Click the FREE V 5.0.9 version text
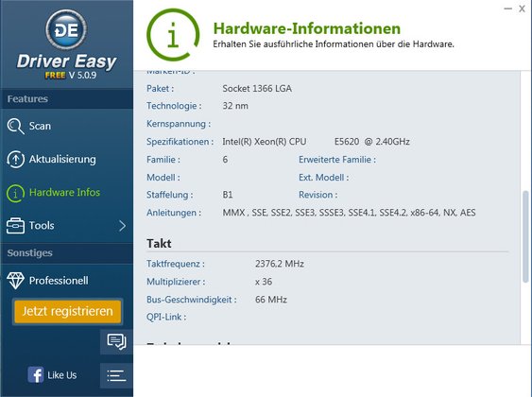This screenshot has height=397, width=532. coord(71,75)
